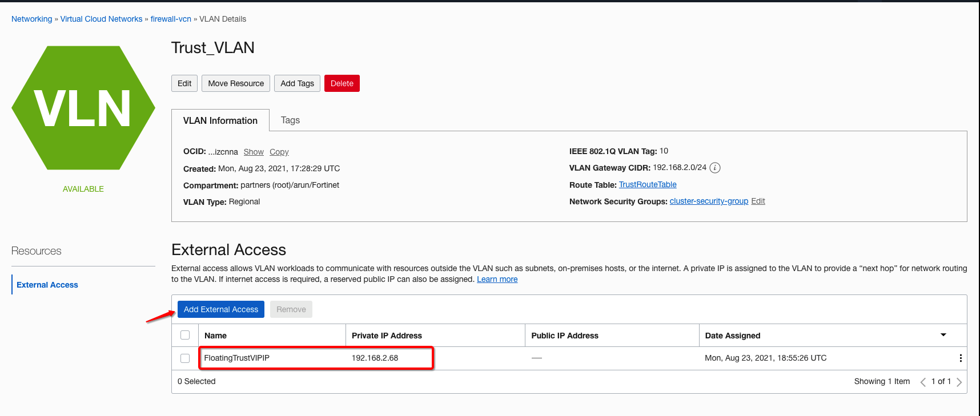Edit the Network Security Groups
This screenshot has height=416, width=980.
point(758,201)
